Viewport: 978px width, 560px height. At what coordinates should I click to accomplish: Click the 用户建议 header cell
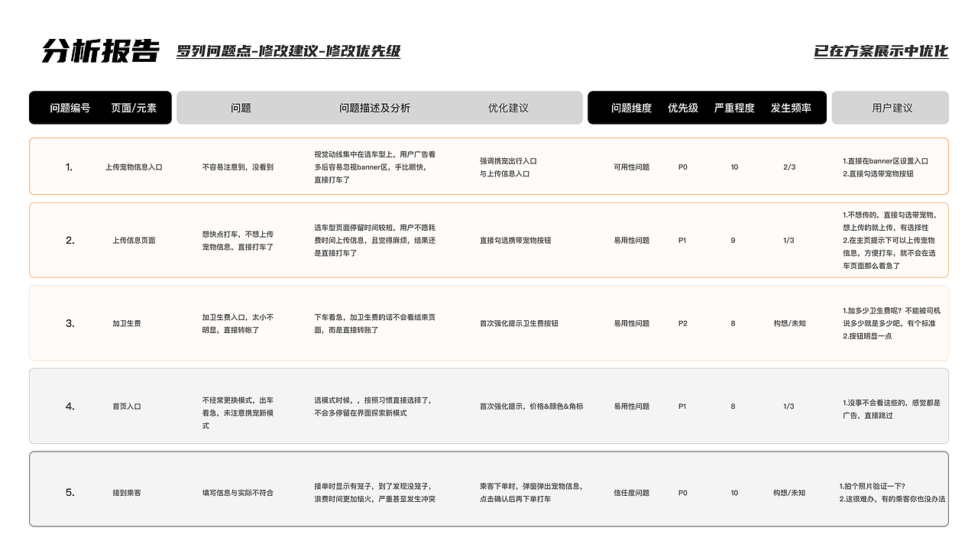891,108
